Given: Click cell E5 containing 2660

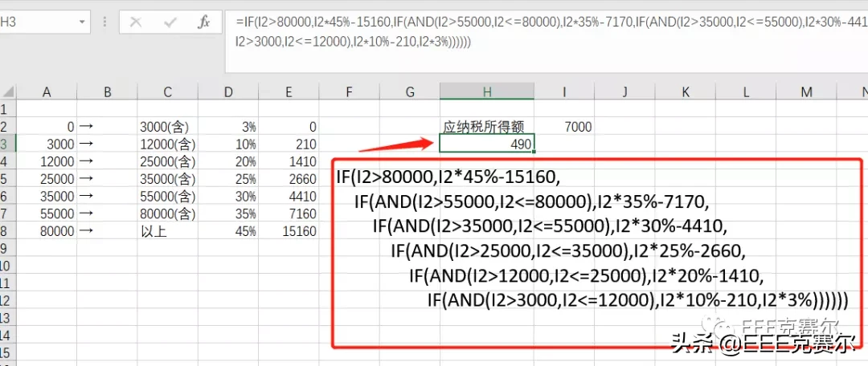Looking at the screenshot, I should 289,179.
